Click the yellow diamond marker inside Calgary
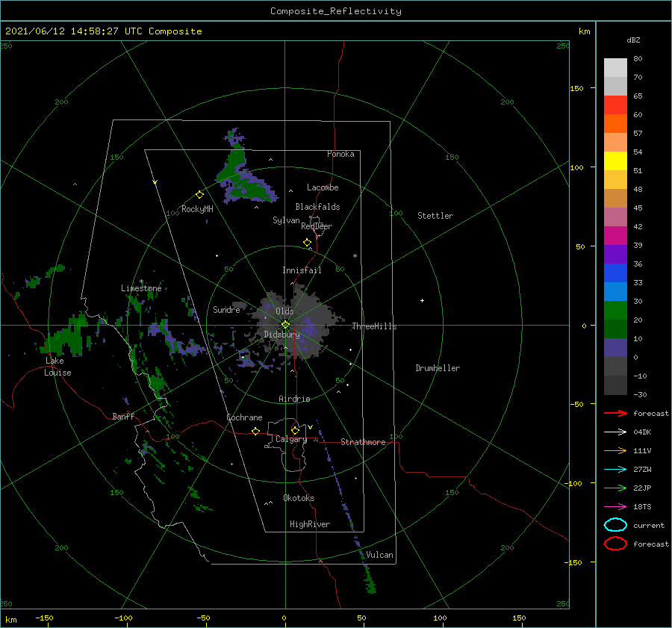The width and height of the screenshot is (672, 628). (x=295, y=430)
